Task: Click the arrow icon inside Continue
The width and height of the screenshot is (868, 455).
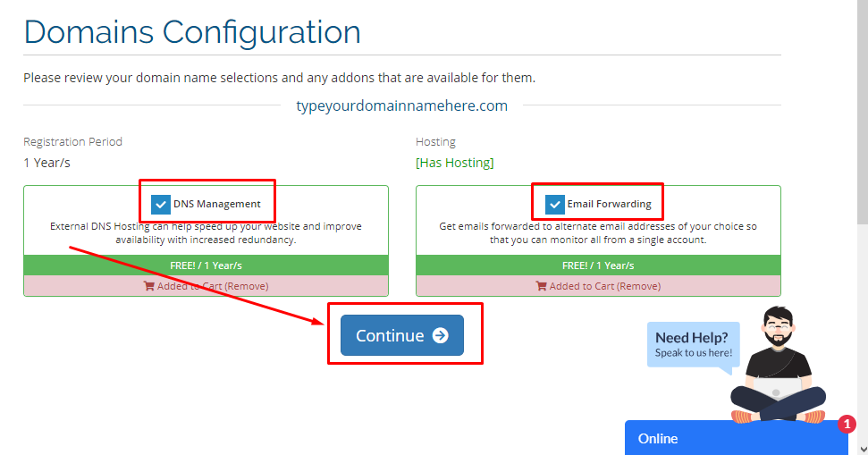Action: [x=440, y=336]
